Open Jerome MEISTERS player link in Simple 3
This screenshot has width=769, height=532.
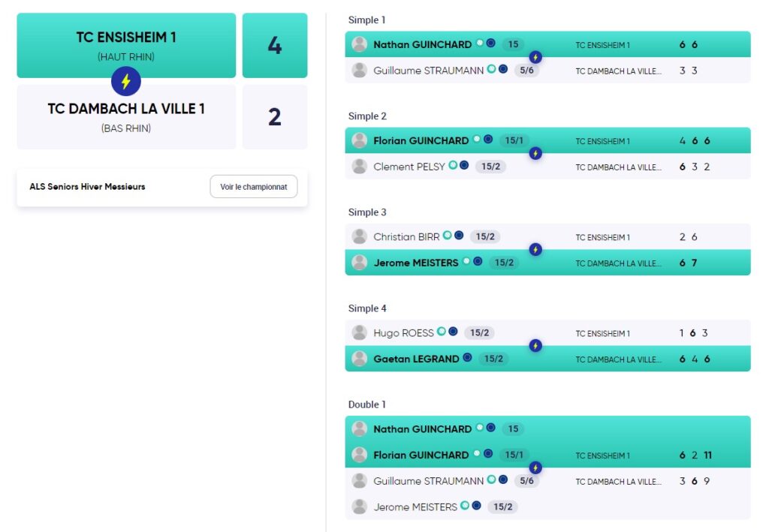click(416, 263)
